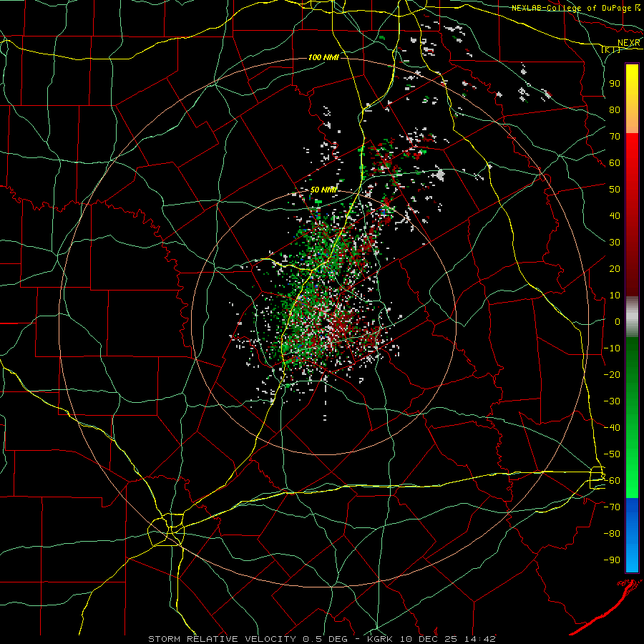
Task: Click the blue segment of color bar
Action: 632,535
